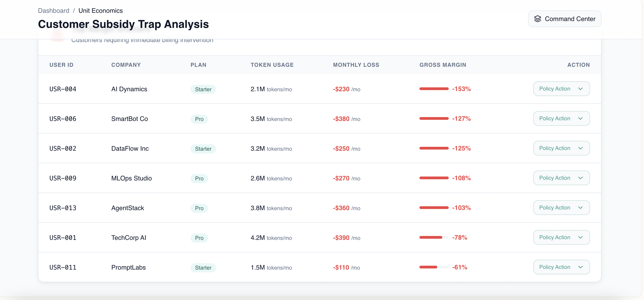Select the USR-004 user ID cell
This screenshot has height=300, width=644.
(63, 89)
